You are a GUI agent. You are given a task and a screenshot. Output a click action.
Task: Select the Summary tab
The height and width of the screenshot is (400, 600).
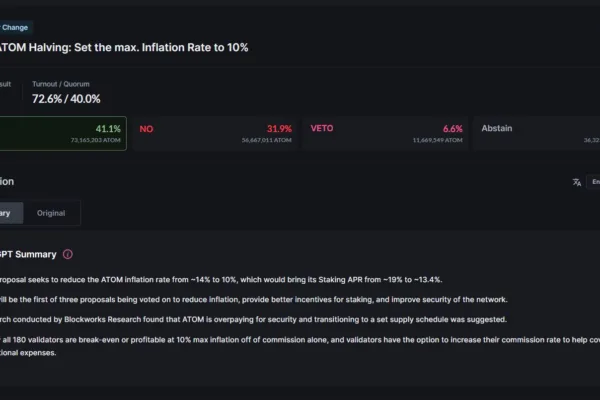[11, 213]
